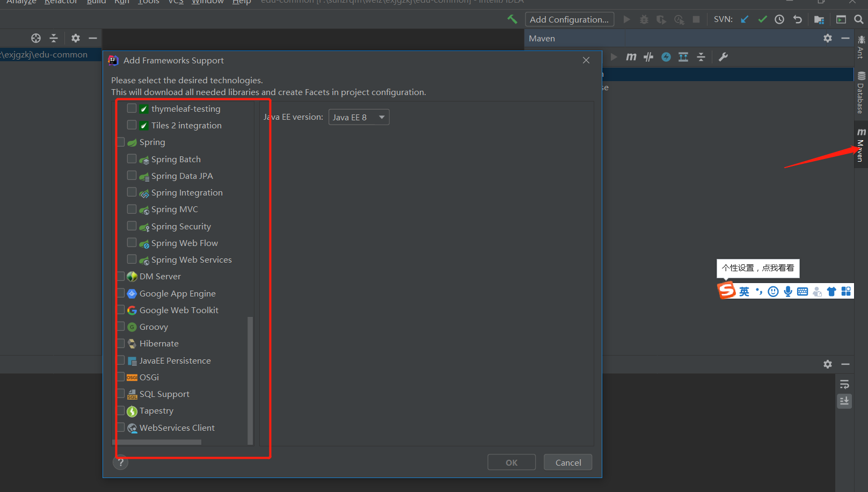Click Execute Maven Goal 'm' icon

(x=631, y=57)
